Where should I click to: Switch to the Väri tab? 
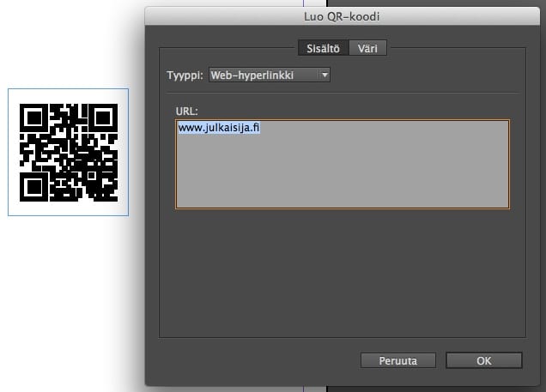coord(367,48)
